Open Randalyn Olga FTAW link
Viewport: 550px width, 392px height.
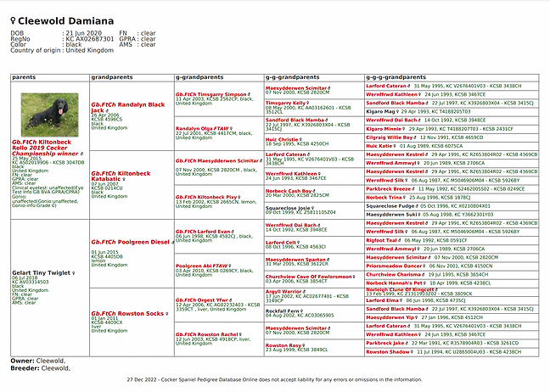202,129
